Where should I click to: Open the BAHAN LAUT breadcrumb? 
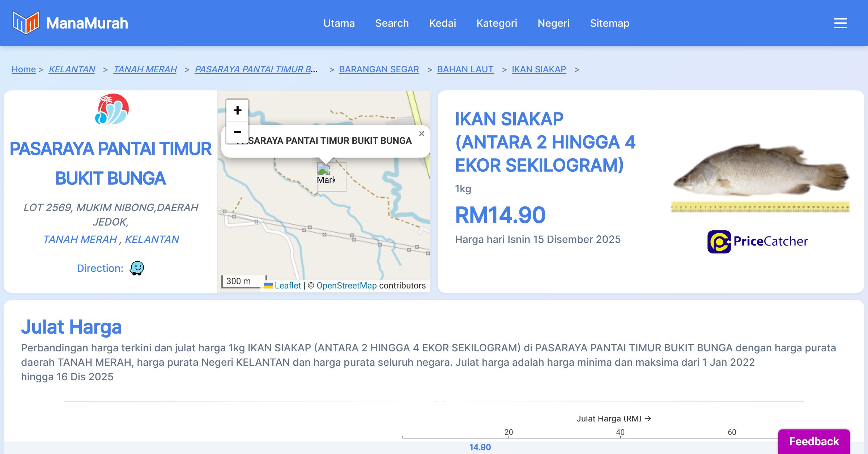point(465,69)
